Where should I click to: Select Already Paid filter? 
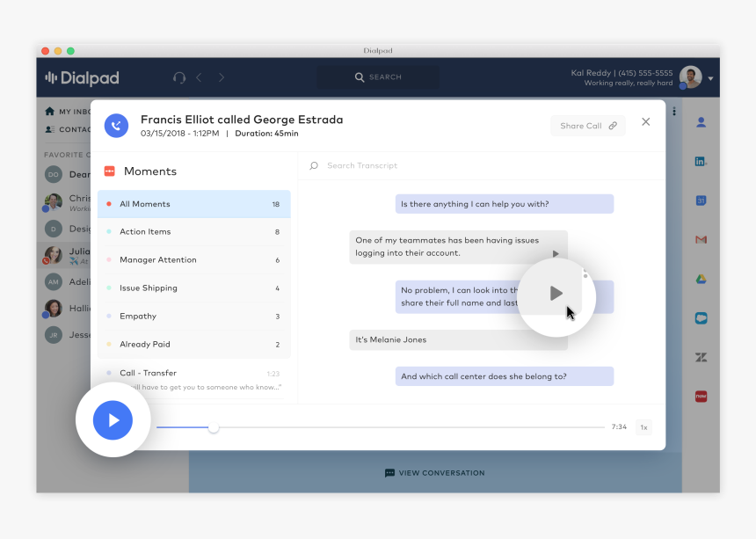point(193,344)
